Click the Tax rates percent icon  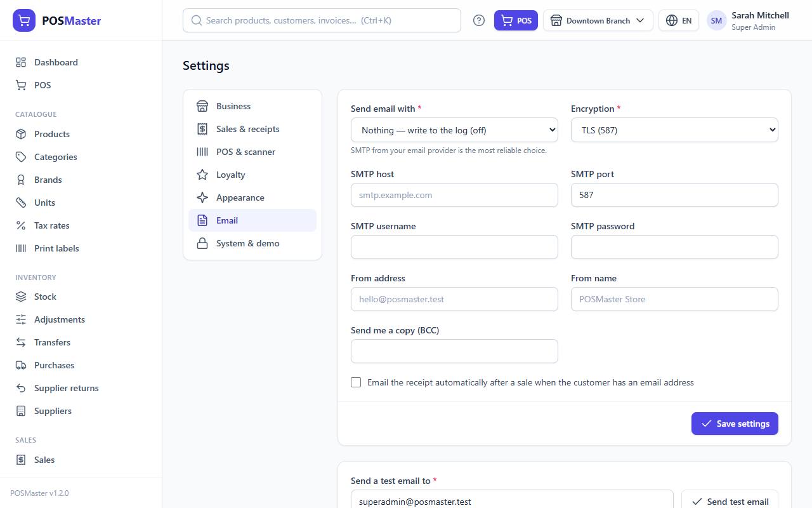21,225
